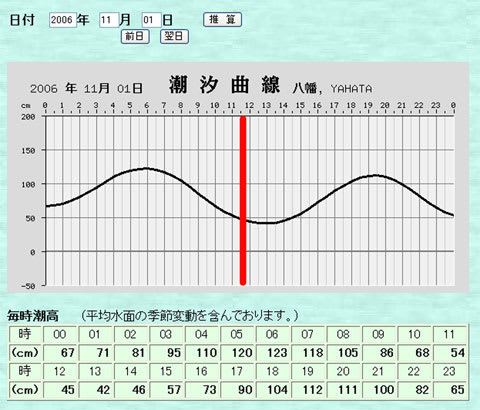
Task: Click the year input field showing 2006
Action: tap(63, 20)
